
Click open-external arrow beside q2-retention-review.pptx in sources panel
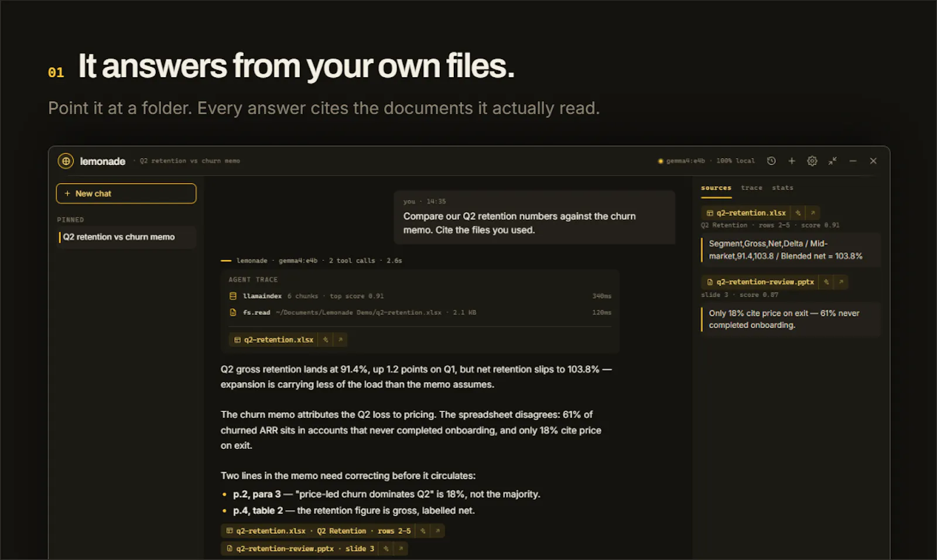pyautogui.click(x=841, y=282)
